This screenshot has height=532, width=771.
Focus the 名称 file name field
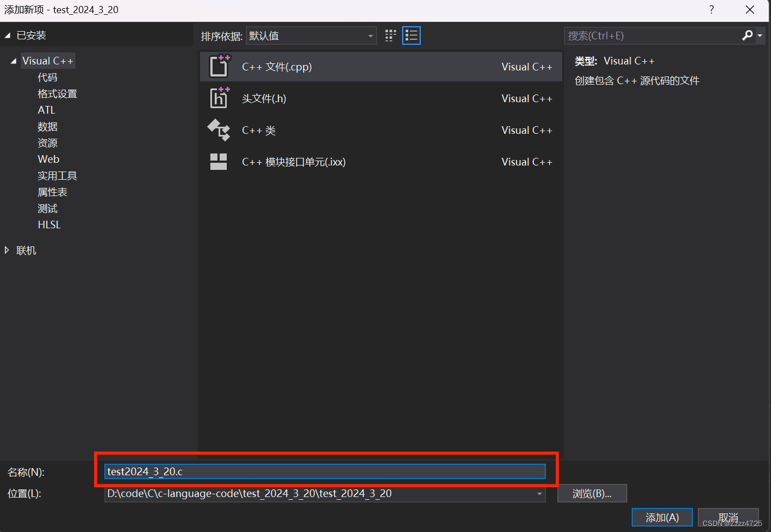(x=325, y=471)
